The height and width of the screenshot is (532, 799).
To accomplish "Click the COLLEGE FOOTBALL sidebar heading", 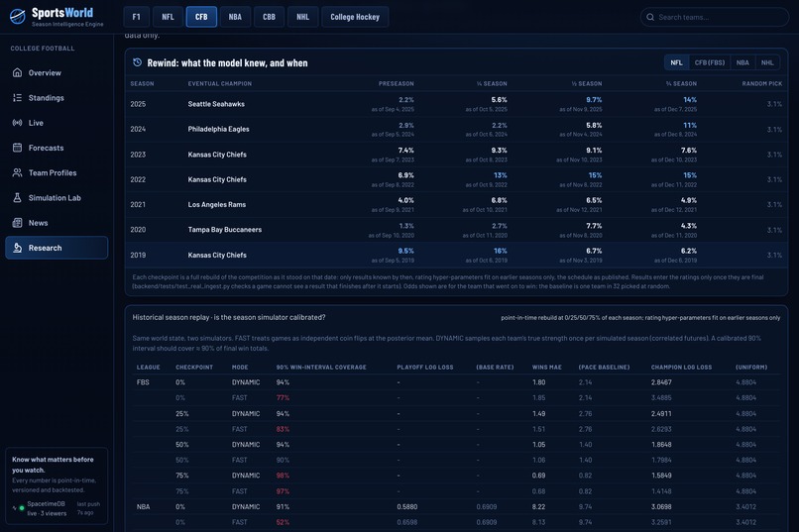I will click(43, 49).
